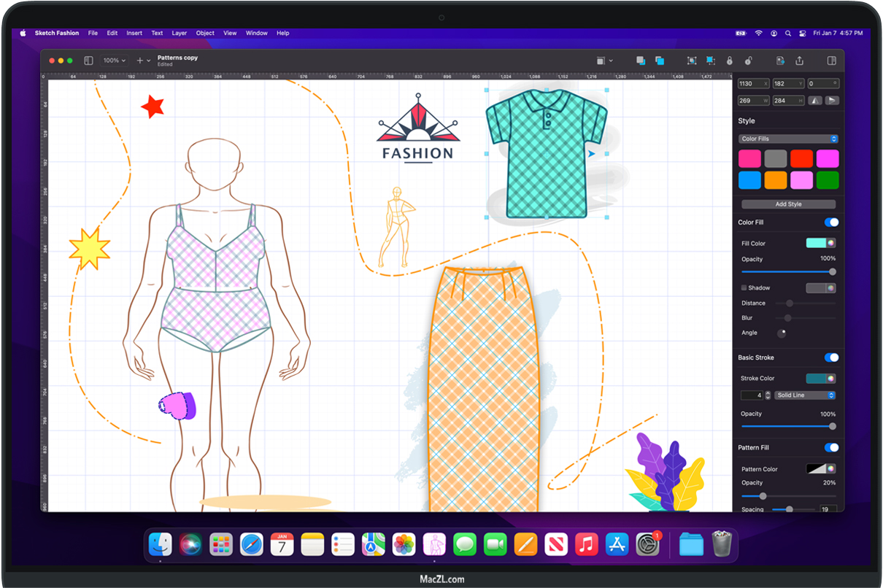Open Music app from the Dock

coord(586,544)
